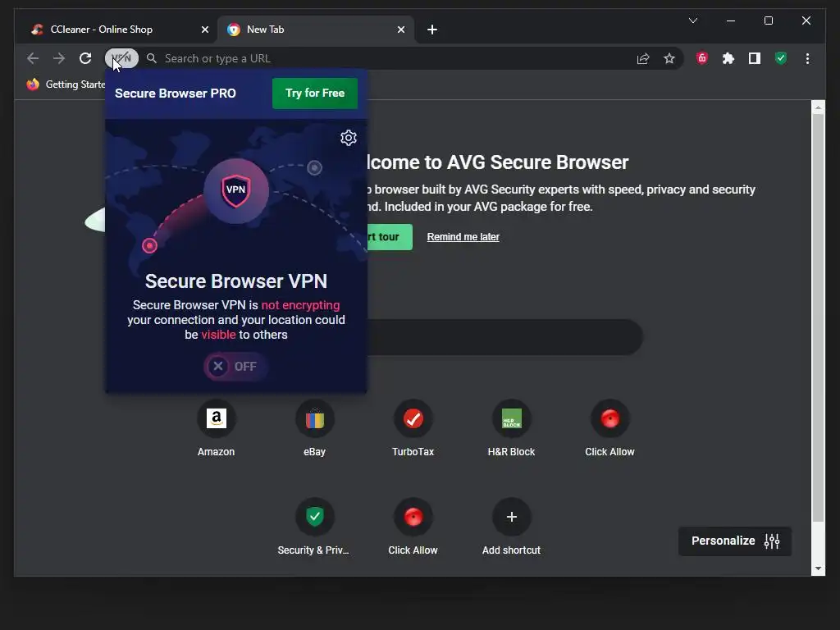Open the share page icon
Viewport: 840px width, 630px height.
[x=643, y=58]
